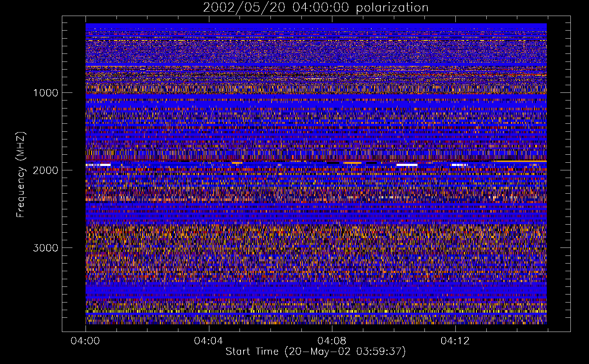Click the 04:00 time tick label
Viewport: 589px width, 364px height.
[x=85, y=341]
